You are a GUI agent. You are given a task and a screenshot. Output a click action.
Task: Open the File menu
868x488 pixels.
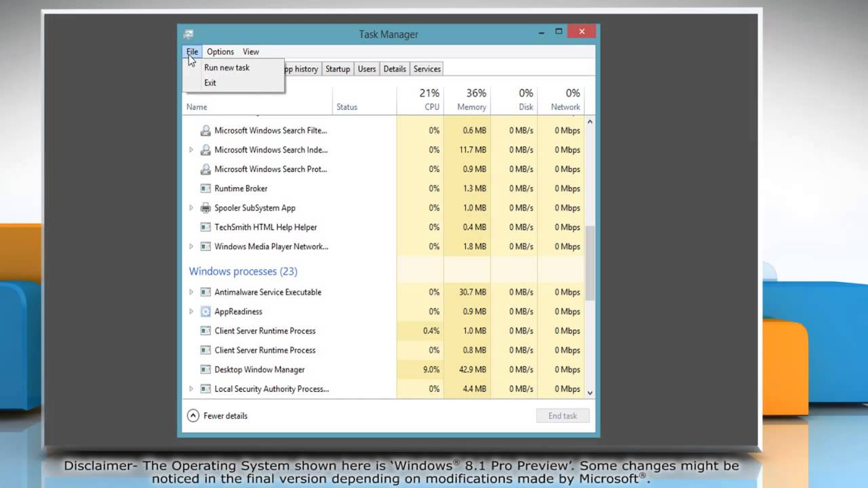pos(193,52)
